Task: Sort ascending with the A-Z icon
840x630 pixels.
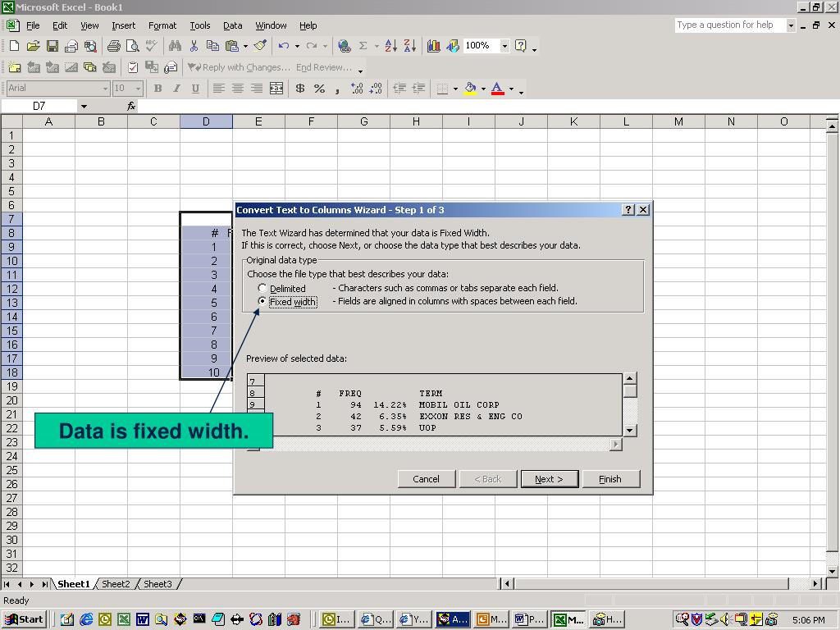Action: click(391, 46)
